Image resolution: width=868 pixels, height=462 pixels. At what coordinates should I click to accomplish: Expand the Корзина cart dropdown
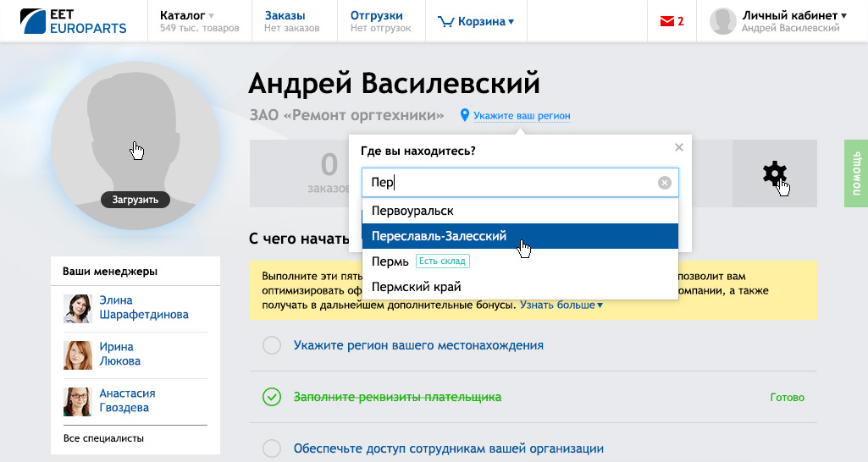pos(477,22)
